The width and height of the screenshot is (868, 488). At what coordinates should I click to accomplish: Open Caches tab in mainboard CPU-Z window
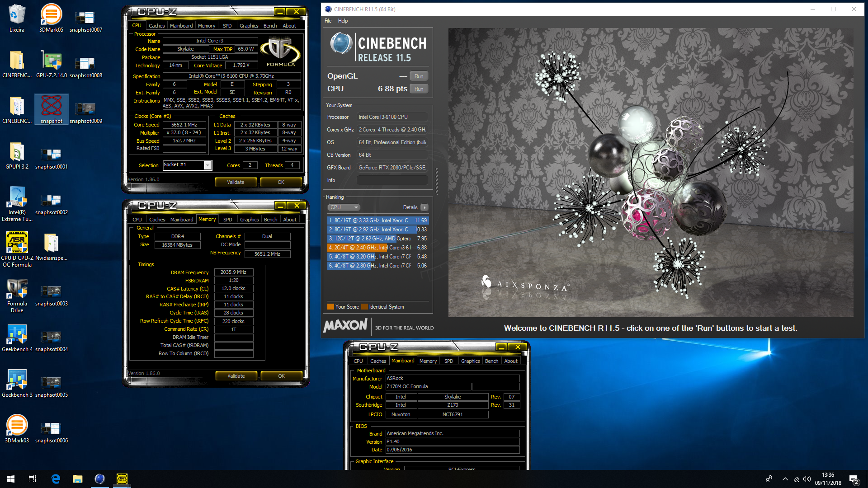[x=378, y=361]
